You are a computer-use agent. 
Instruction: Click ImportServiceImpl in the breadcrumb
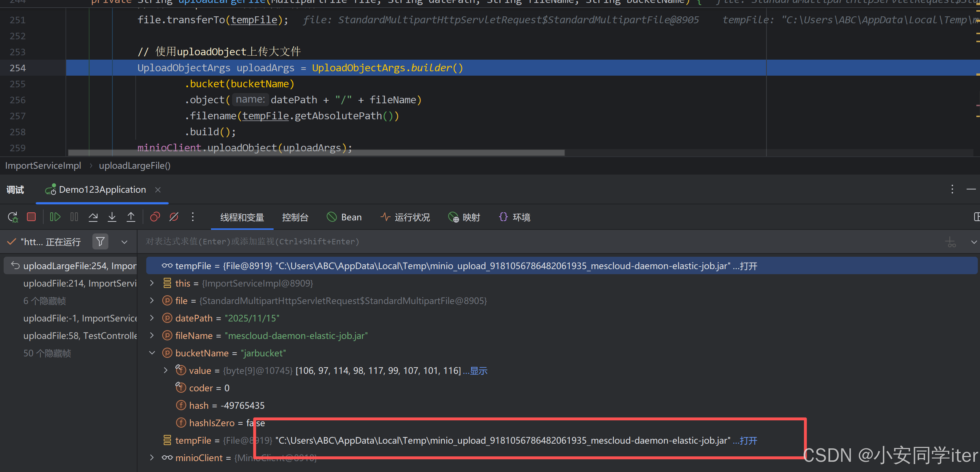(43, 166)
